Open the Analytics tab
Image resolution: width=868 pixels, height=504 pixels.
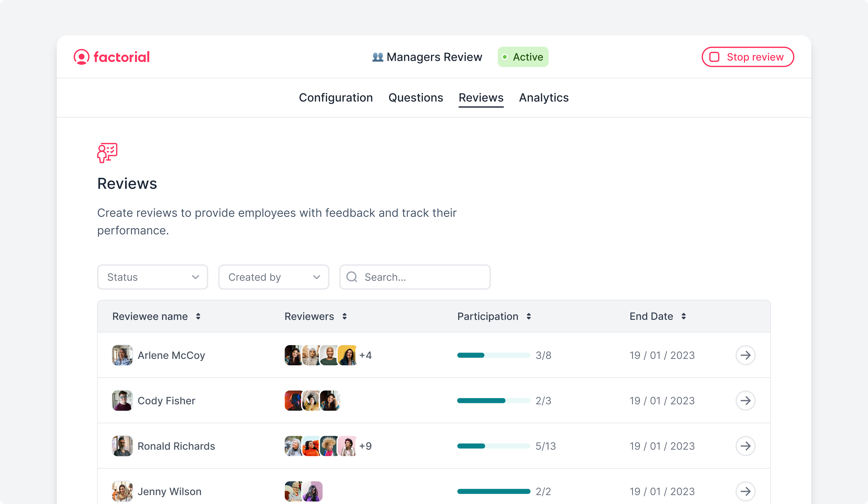tap(544, 97)
